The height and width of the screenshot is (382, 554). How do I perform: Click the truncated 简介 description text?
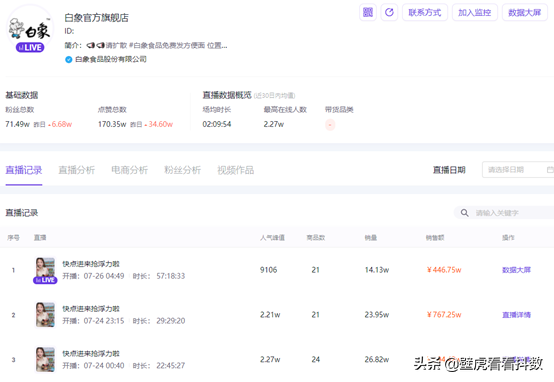coord(157,46)
